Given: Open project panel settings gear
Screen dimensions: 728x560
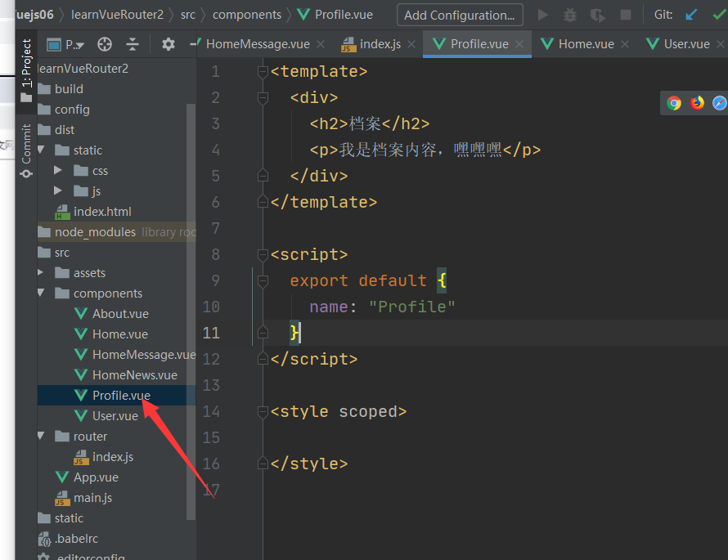Looking at the screenshot, I should (x=168, y=44).
